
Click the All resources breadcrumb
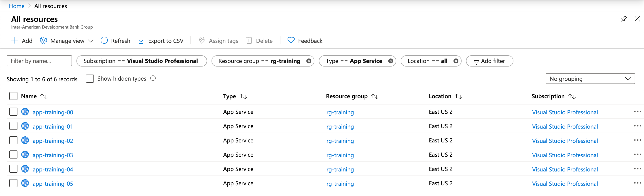[51, 6]
